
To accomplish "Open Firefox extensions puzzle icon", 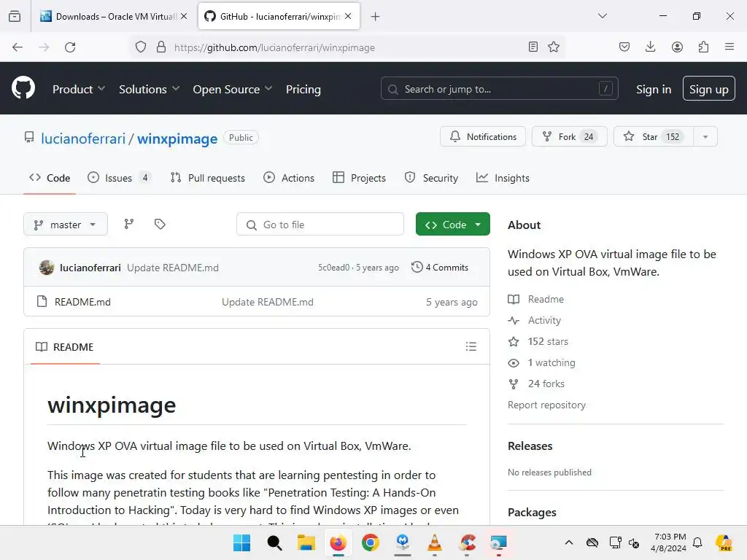I will [703, 47].
